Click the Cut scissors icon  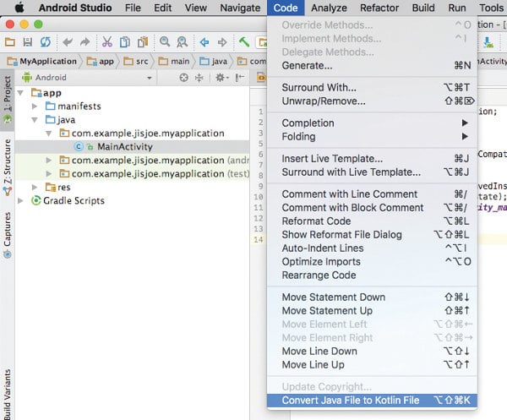pos(107,41)
